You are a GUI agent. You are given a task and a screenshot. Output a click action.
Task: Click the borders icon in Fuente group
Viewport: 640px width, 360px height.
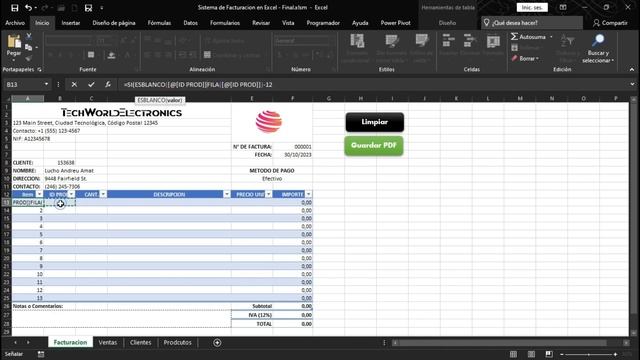click(x=91, y=55)
